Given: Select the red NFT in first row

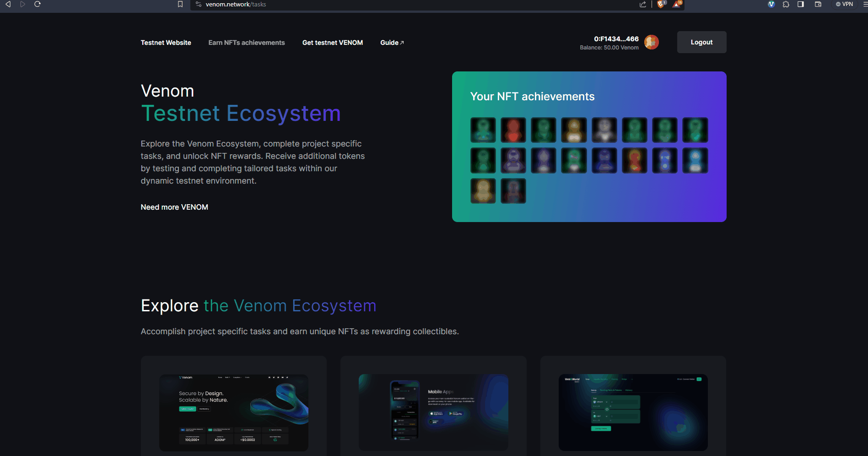Looking at the screenshot, I should (513, 130).
